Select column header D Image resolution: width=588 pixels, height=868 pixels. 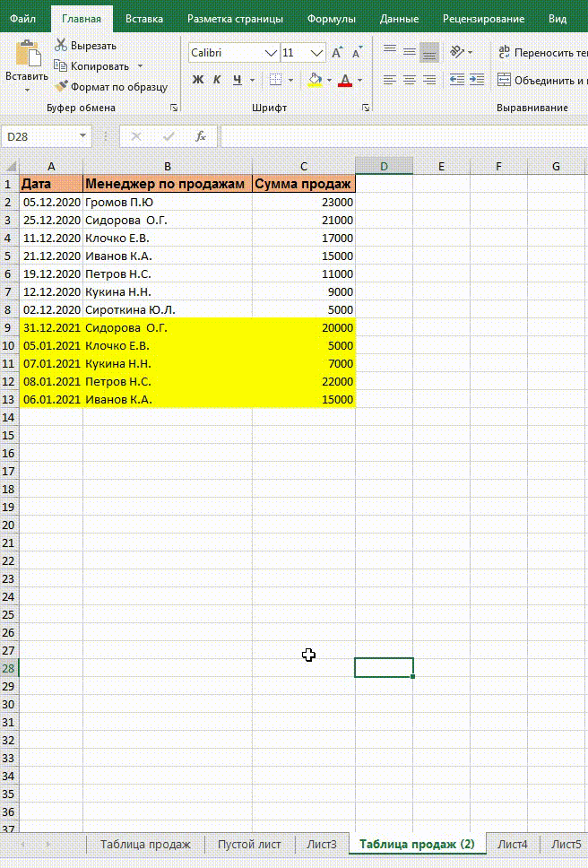384,166
